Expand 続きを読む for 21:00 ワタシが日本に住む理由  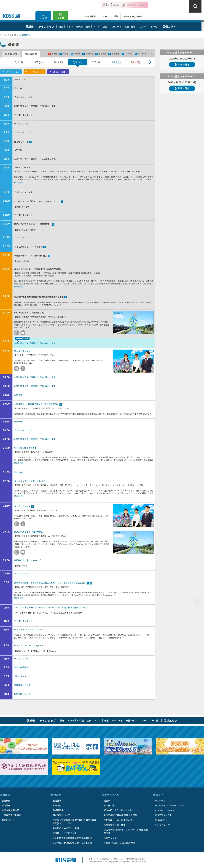(x=19, y=463)
